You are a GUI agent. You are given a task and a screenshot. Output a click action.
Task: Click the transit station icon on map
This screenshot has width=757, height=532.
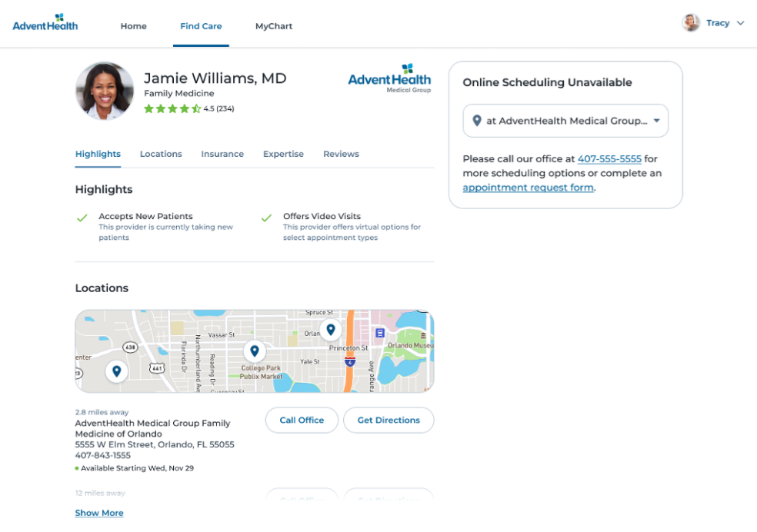(380, 333)
